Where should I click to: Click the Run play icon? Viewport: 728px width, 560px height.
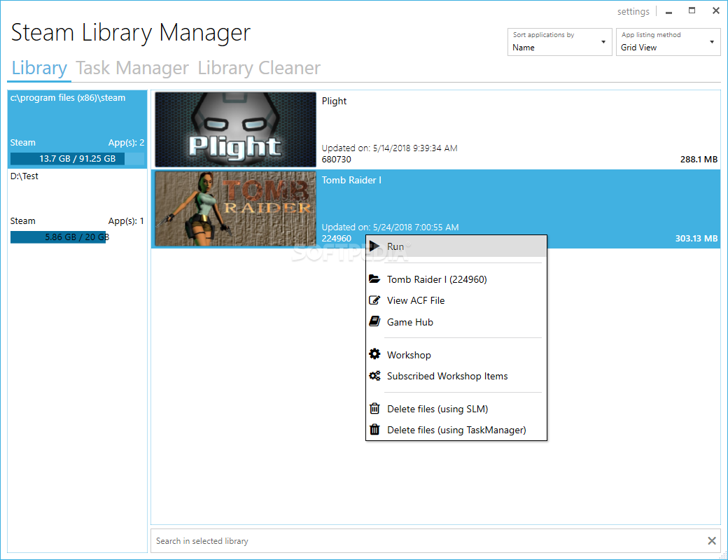click(374, 246)
